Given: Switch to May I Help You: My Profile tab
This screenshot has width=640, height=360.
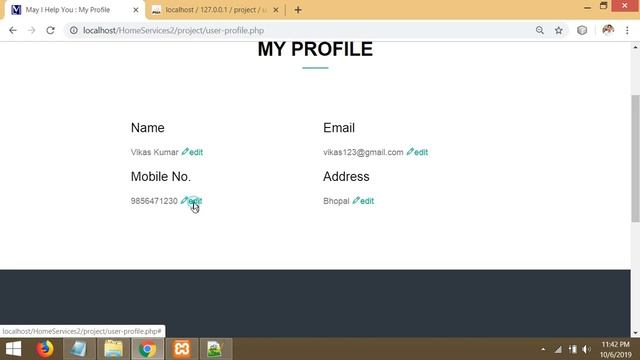Looking at the screenshot, I should (x=74, y=10).
